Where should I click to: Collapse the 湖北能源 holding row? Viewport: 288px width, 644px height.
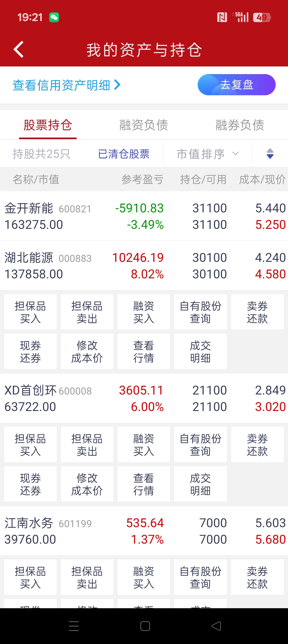coord(144,266)
